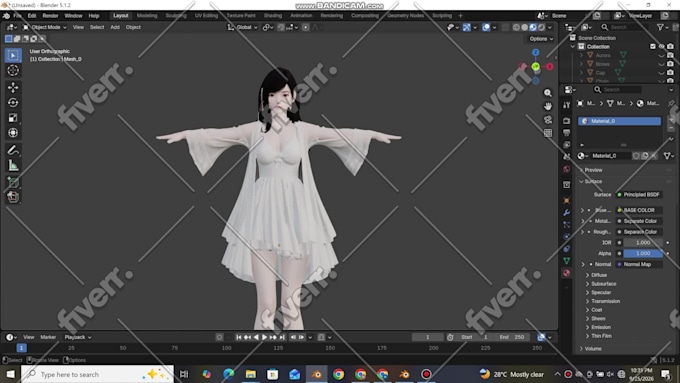This screenshot has height=383, width=680.
Task: Select the Add Cube tool
Action: (13, 182)
